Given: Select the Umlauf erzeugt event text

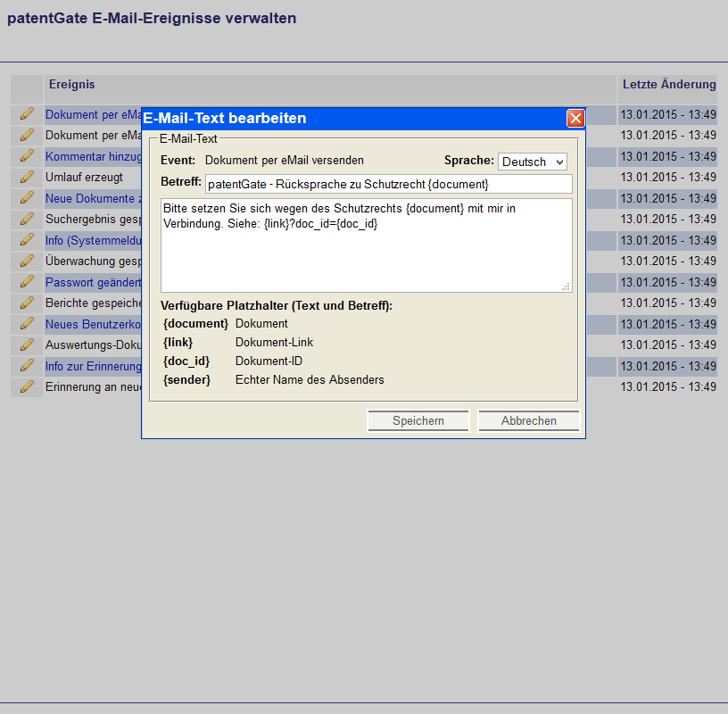Looking at the screenshot, I should [84, 177].
